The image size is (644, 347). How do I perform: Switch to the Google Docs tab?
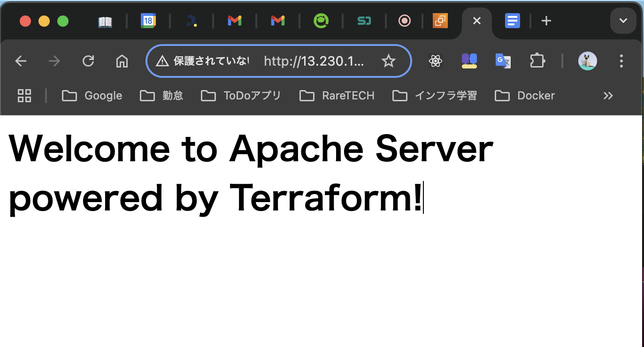pos(513,21)
